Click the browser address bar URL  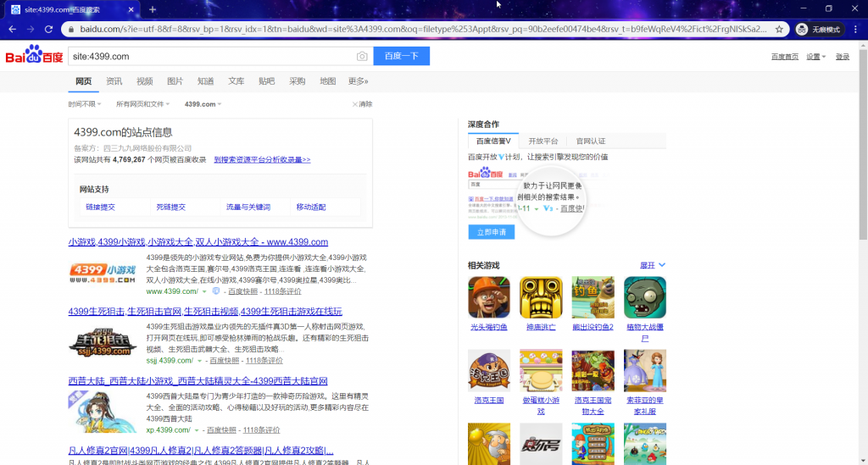(x=424, y=30)
